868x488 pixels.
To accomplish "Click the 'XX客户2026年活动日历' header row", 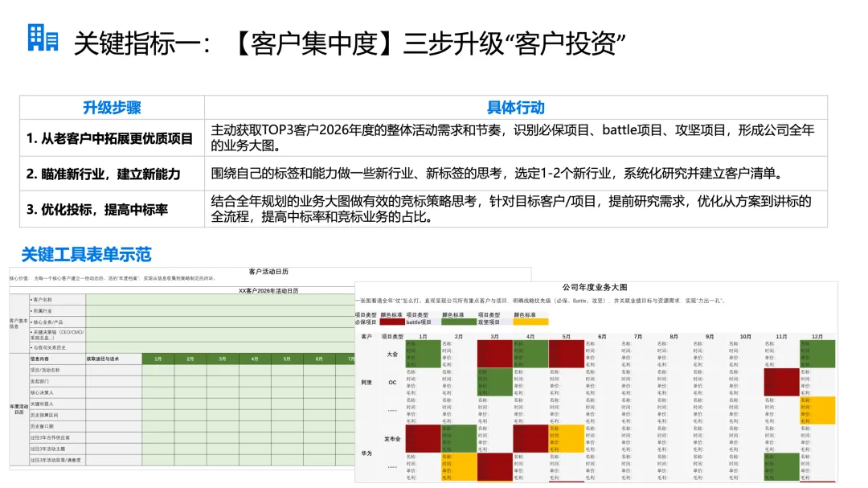I will click(x=268, y=290).
